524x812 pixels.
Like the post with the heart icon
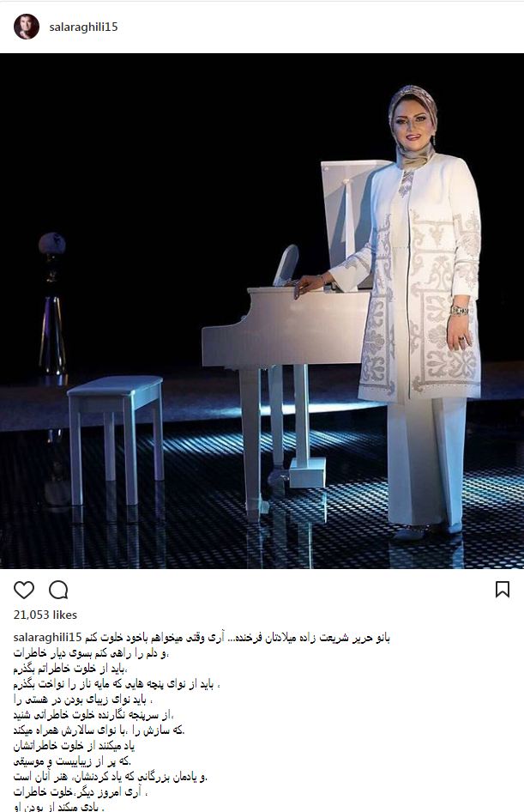click(x=24, y=590)
